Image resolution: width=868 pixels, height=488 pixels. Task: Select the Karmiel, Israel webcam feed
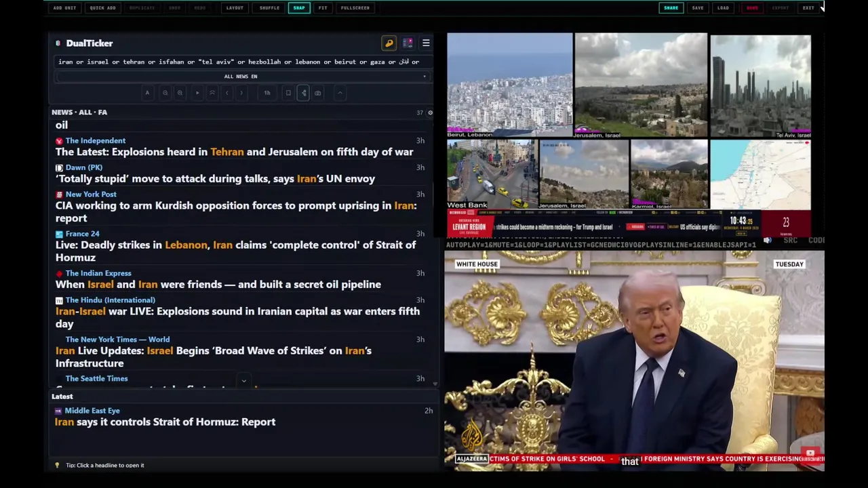[x=669, y=175]
